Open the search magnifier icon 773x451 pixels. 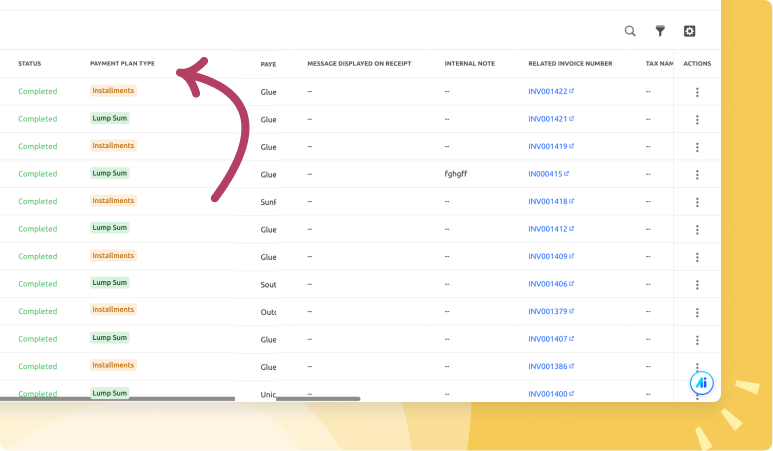coord(630,31)
